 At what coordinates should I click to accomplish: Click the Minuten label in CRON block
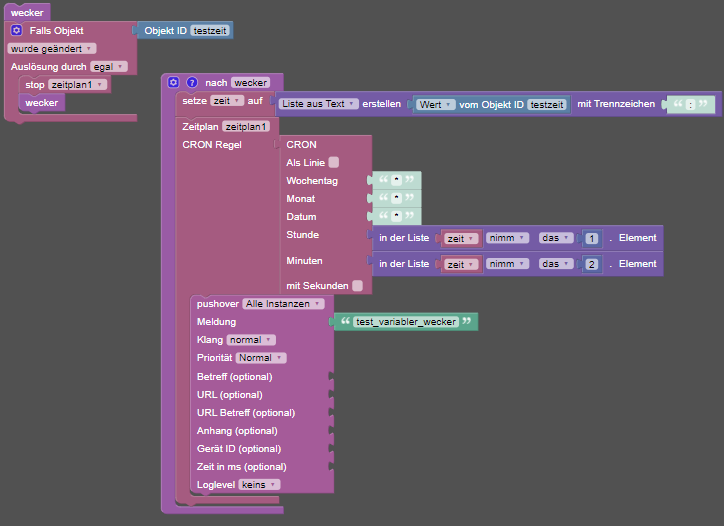coord(304,260)
